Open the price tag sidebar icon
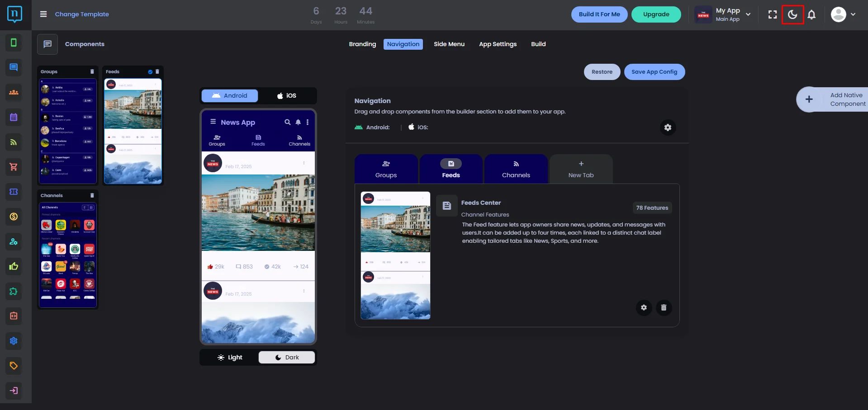 [14, 366]
